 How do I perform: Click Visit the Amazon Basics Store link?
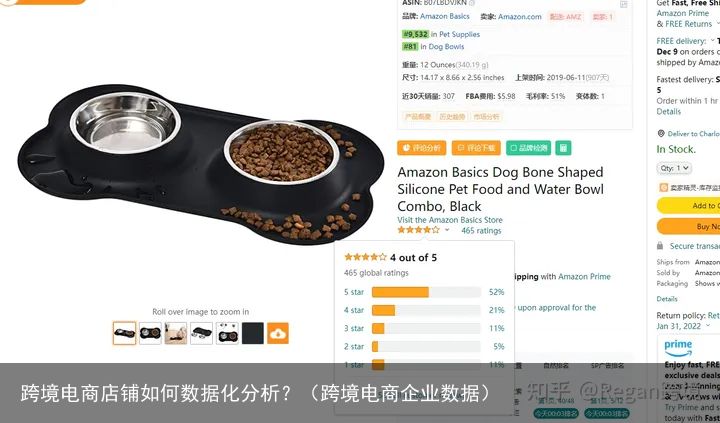point(450,220)
